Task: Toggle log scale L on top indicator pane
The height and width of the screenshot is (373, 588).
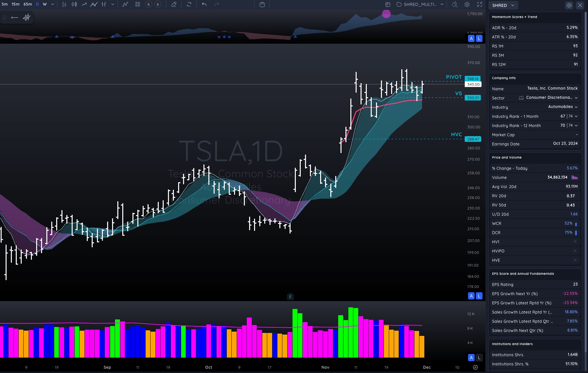Action: tap(479, 38)
